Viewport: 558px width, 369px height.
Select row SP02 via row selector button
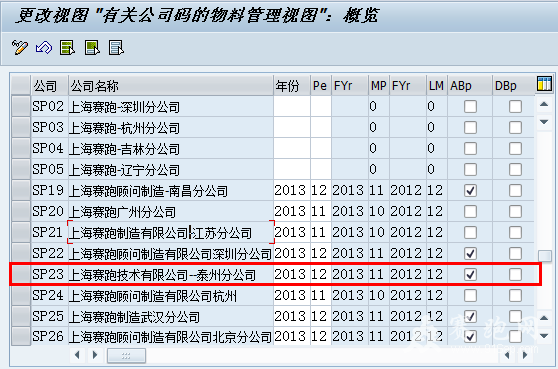click(x=21, y=106)
